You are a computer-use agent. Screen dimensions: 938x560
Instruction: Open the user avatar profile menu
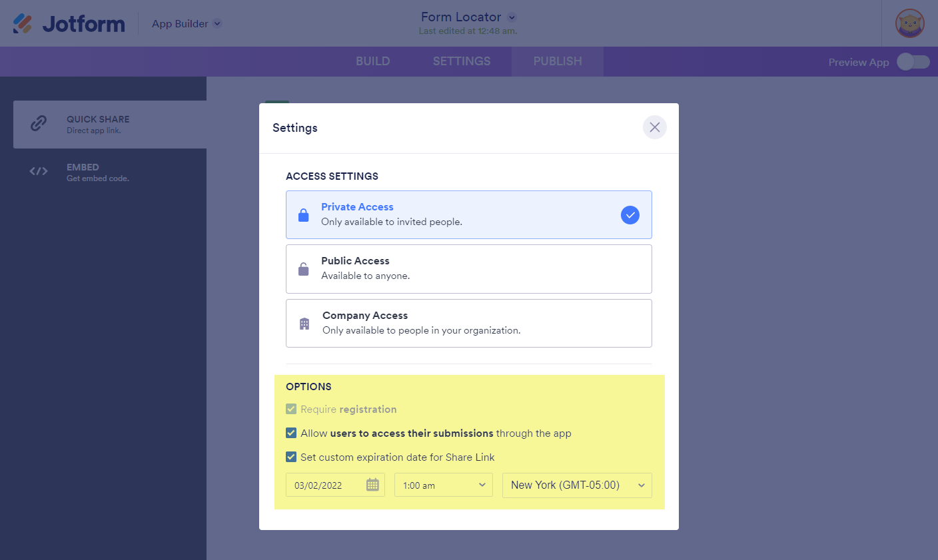(x=909, y=23)
